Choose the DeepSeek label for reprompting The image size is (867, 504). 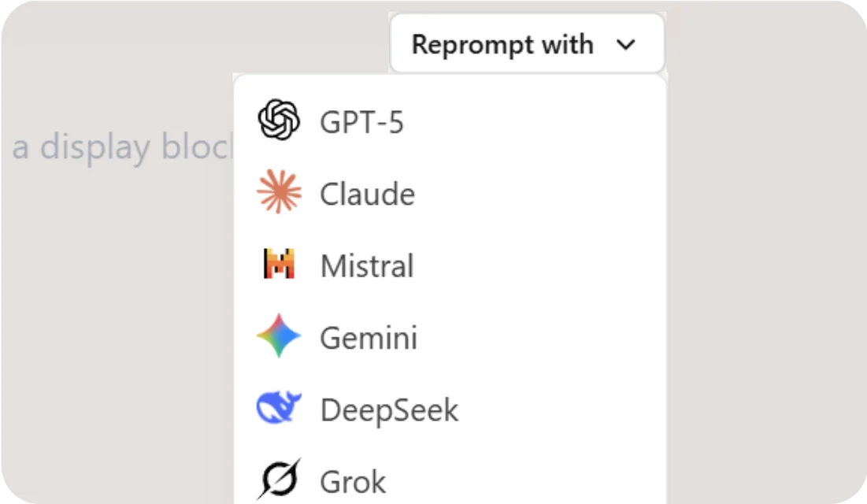click(389, 410)
